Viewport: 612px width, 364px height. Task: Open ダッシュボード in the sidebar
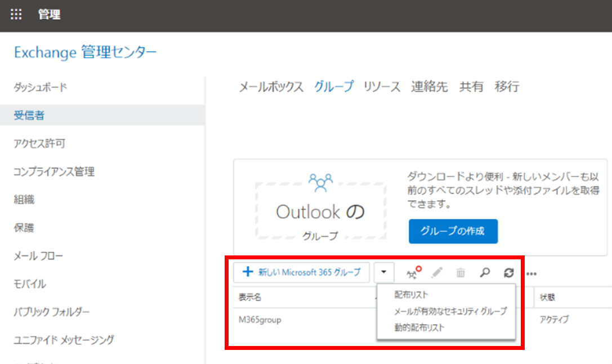(x=41, y=87)
